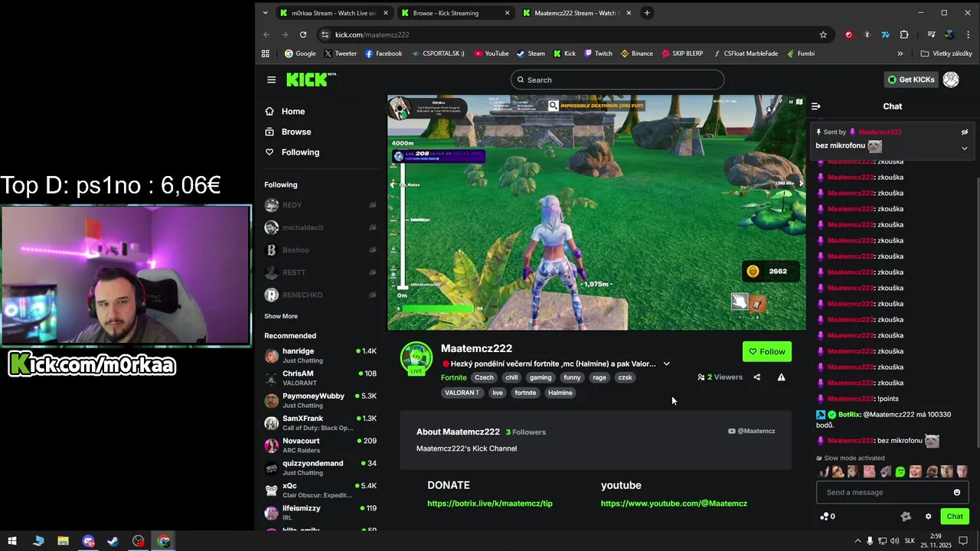Show hidden tray icons chevron
Screen dimensions: 980x551
tap(857, 541)
